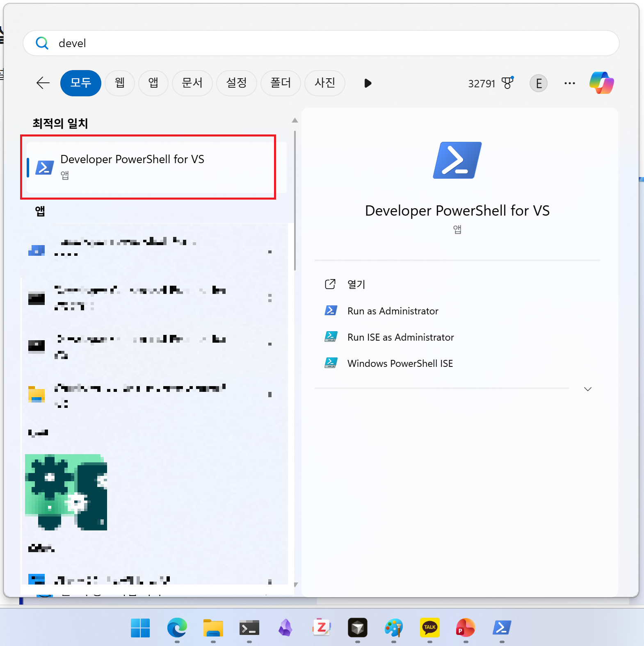Image resolution: width=644 pixels, height=646 pixels.
Task: Show more filters with the play arrow
Action: point(368,83)
